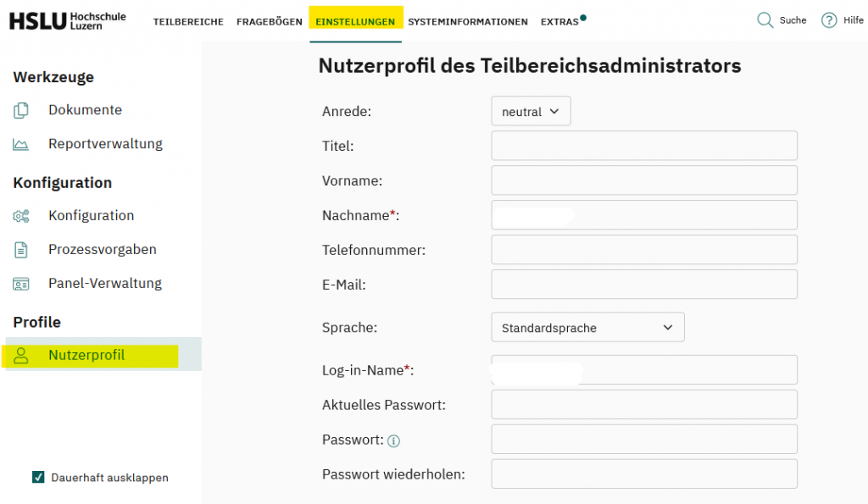Go to the Konfiguration sidebar link
The image size is (868, 504).
point(92,216)
